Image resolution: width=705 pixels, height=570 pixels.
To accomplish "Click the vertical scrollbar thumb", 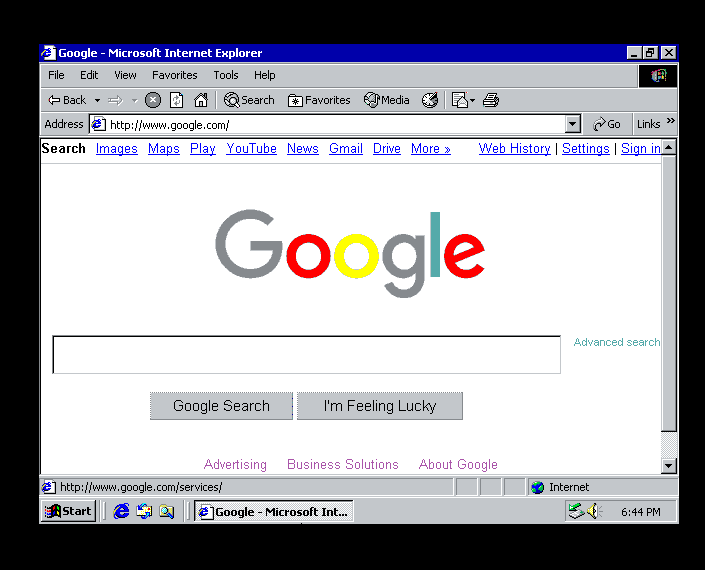I will coord(669,293).
